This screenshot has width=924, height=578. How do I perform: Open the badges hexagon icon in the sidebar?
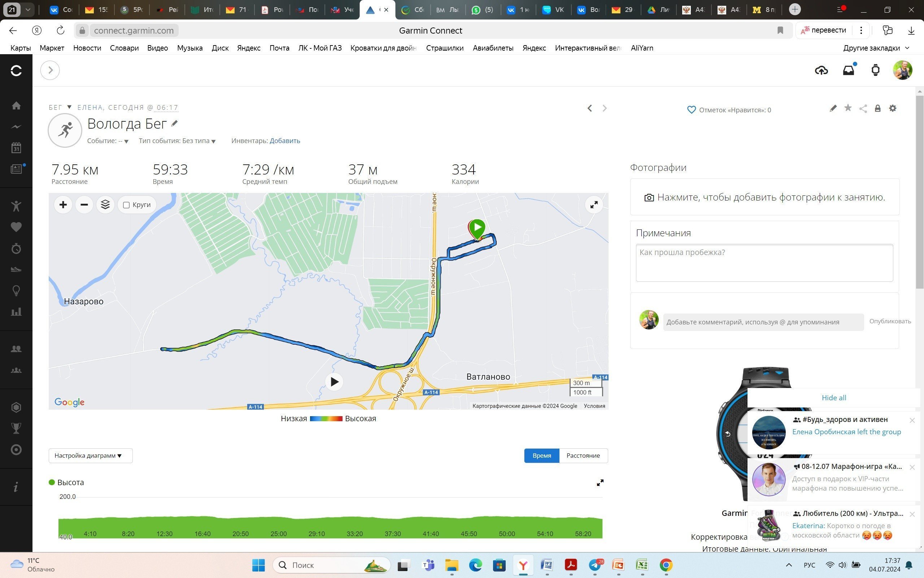pyautogui.click(x=16, y=407)
